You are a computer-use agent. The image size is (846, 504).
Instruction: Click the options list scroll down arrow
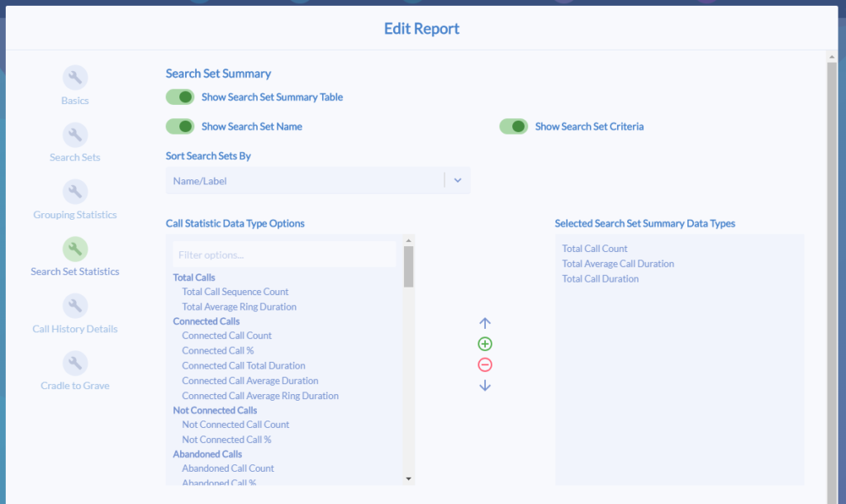point(408,478)
